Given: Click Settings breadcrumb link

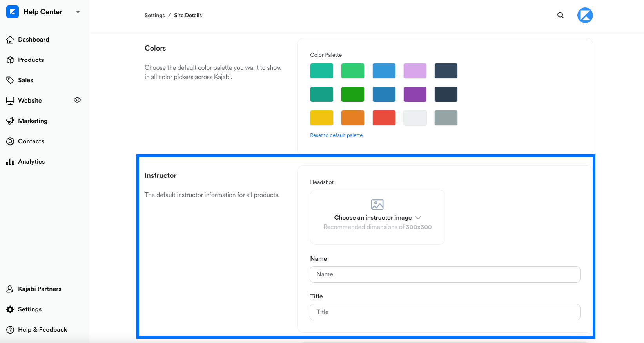Looking at the screenshot, I should click(154, 15).
